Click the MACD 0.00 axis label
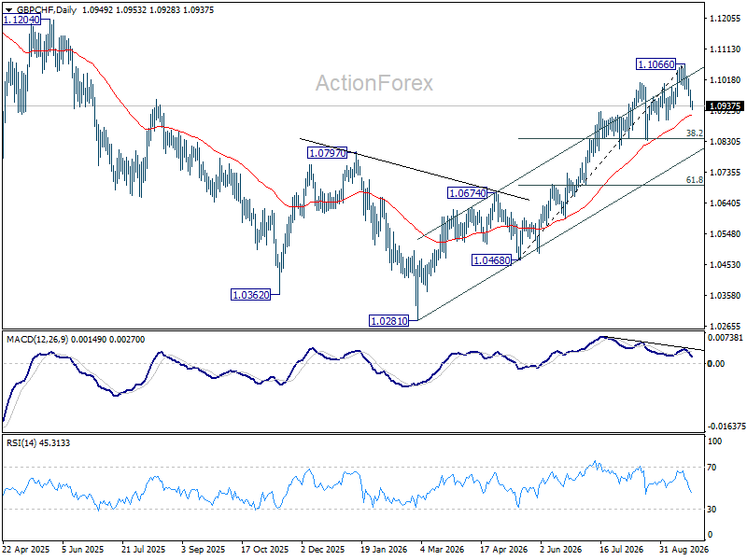 click(716, 363)
